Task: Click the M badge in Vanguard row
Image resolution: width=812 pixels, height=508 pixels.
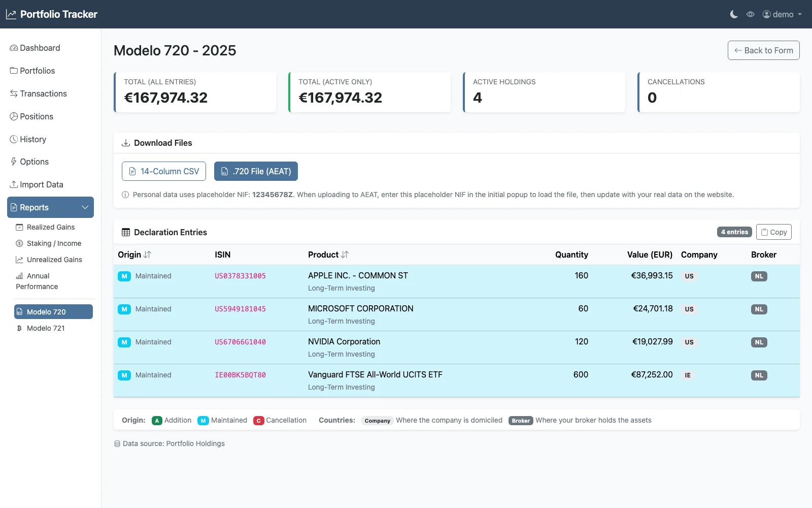Action: tap(124, 375)
